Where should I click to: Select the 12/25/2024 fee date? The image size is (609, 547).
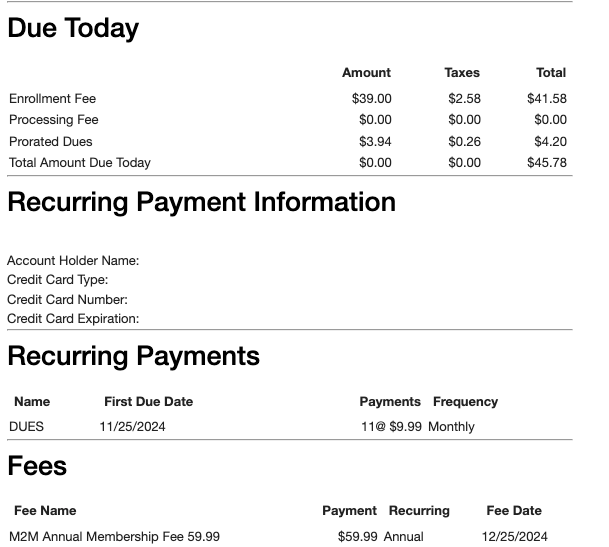pyautogui.click(x=514, y=537)
